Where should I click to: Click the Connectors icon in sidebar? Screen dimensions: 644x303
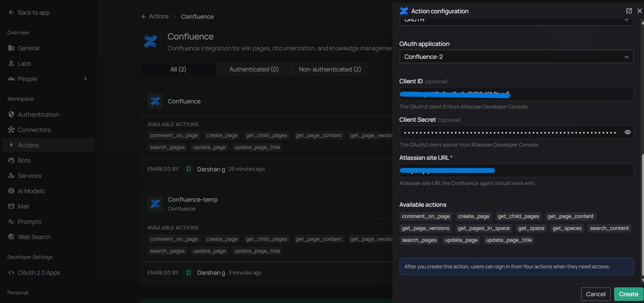pos(11,130)
